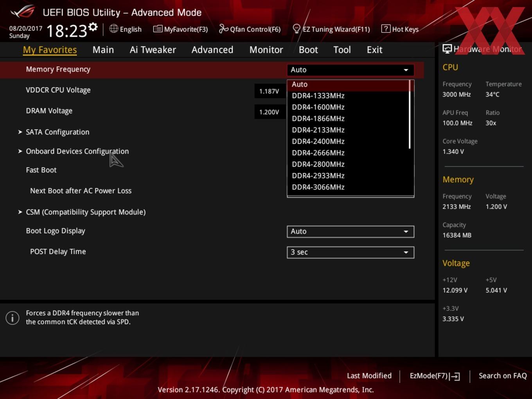The image size is (532, 399).
Task: Click the EzMode exit arrow icon
Action: coord(455,376)
